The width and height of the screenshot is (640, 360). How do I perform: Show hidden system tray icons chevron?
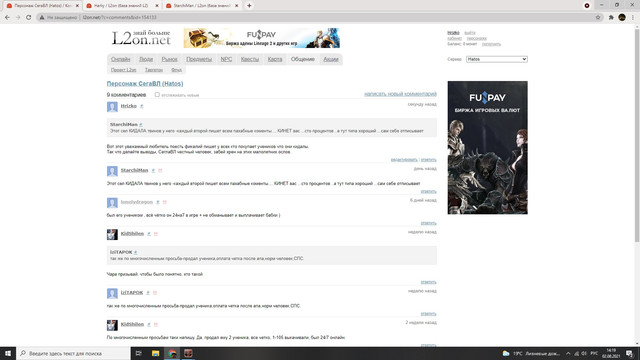point(568,353)
